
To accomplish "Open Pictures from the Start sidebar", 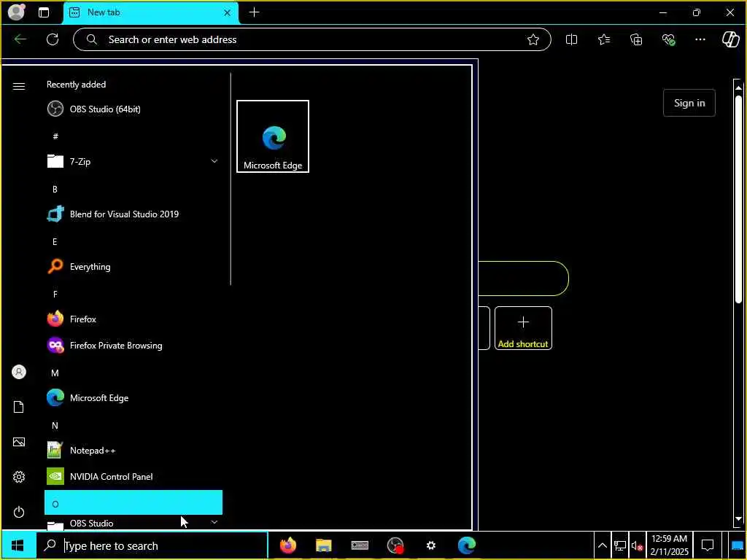I will pyautogui.click(x=19, y=442).
